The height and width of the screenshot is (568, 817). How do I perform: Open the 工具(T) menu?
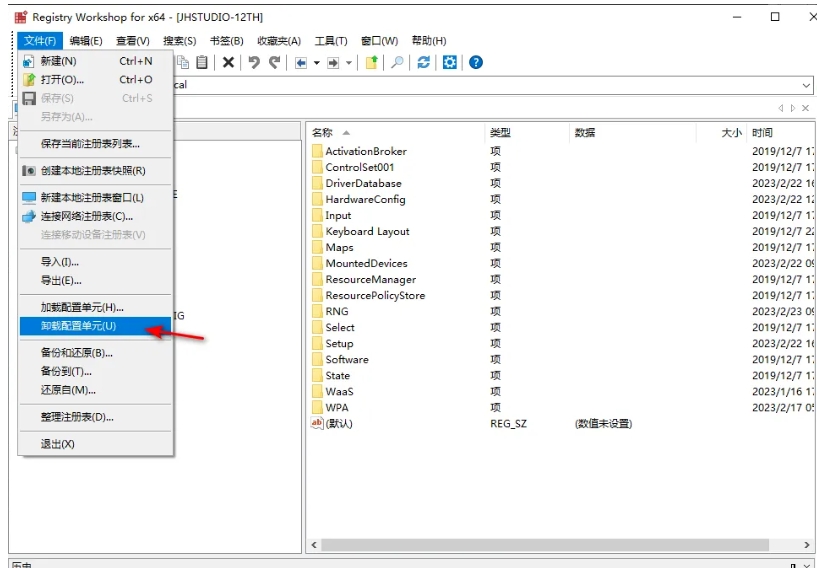coord(330,41)
